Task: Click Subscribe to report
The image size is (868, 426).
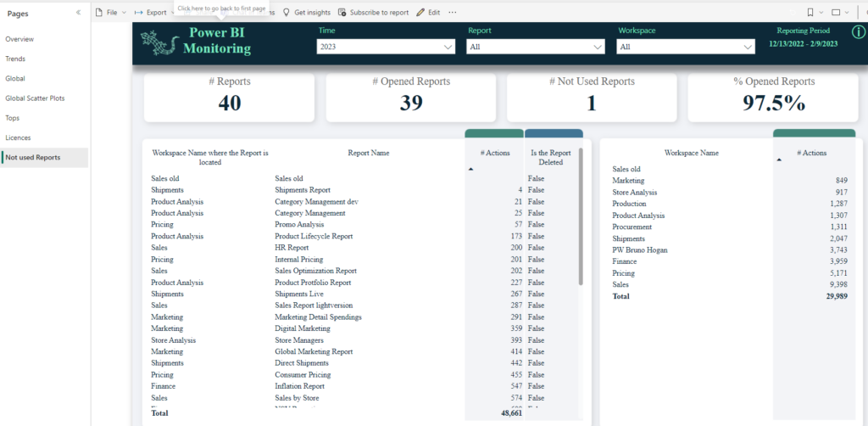Action: (x=373, y=12)
